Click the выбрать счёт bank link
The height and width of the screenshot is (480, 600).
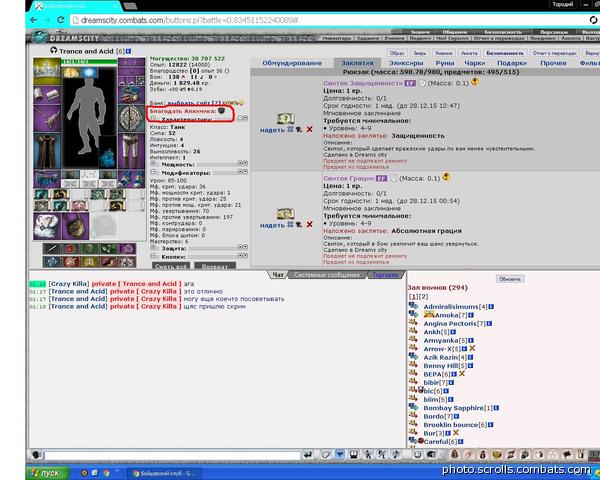pos(189,103)
